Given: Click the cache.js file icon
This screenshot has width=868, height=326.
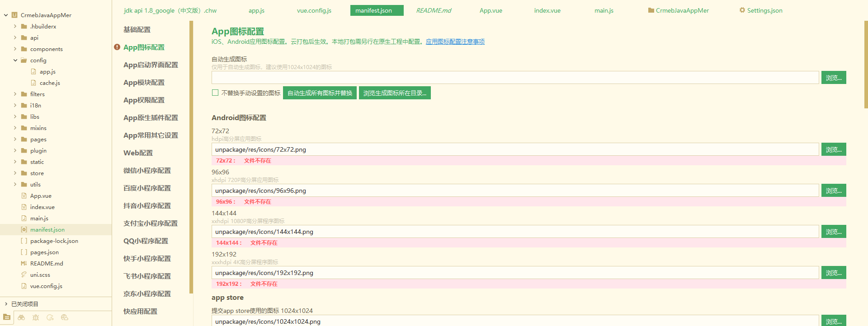Looking at the screenshot, I should point(33,83).
